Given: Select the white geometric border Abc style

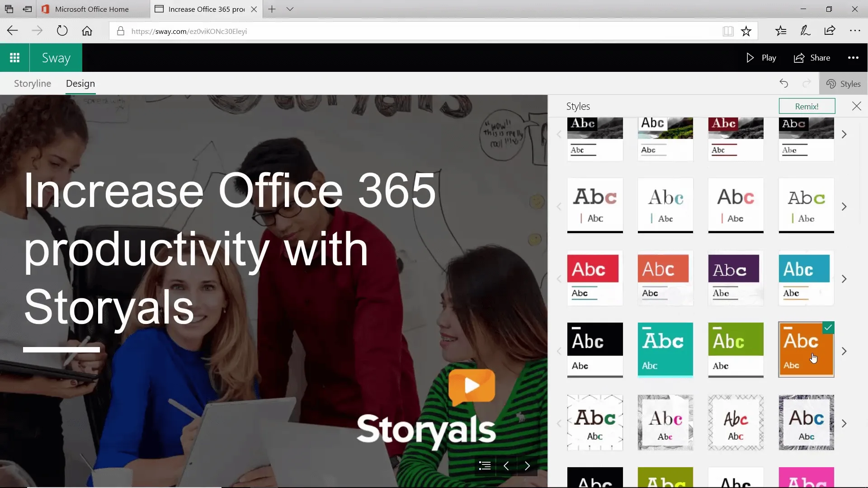Looking at the screenshot, I should click(595, 422).
